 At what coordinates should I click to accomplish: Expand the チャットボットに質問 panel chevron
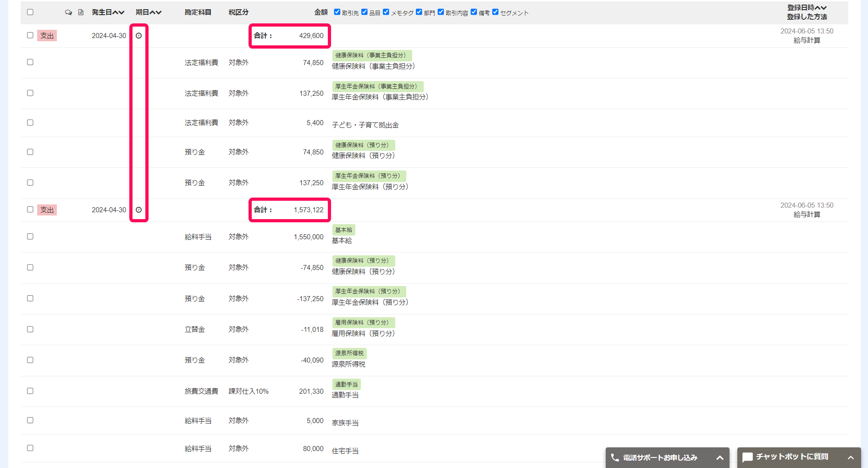pyautogui.click(x=851, y=457)
